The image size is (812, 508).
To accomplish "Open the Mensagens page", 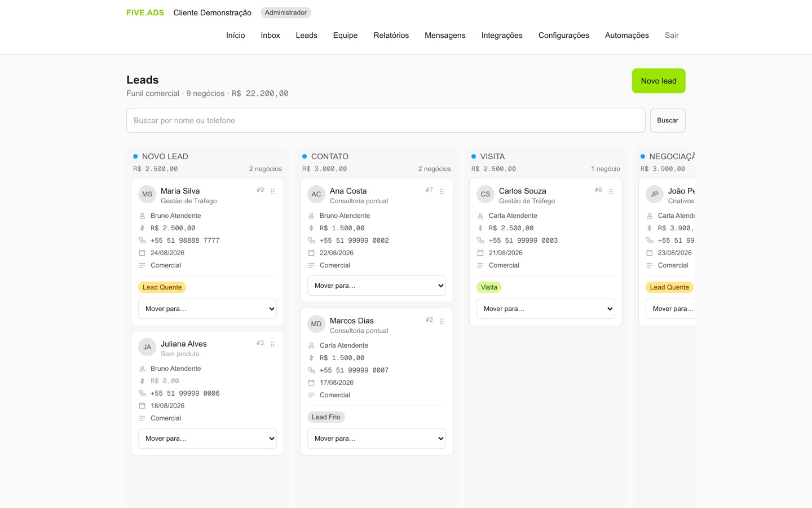I will click(445, 35).
